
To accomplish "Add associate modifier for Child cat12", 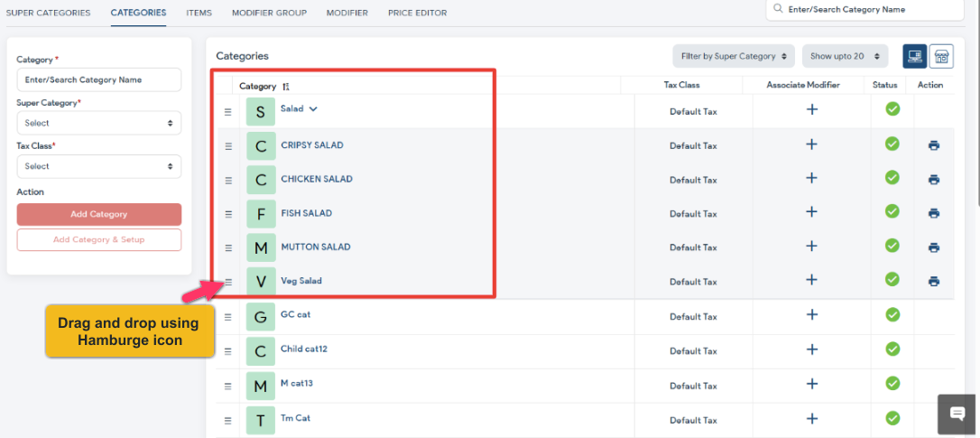I will [812, 349].
